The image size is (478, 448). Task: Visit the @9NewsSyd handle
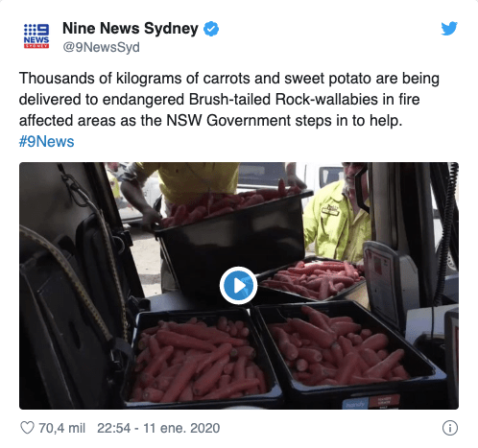pos(101,47)
